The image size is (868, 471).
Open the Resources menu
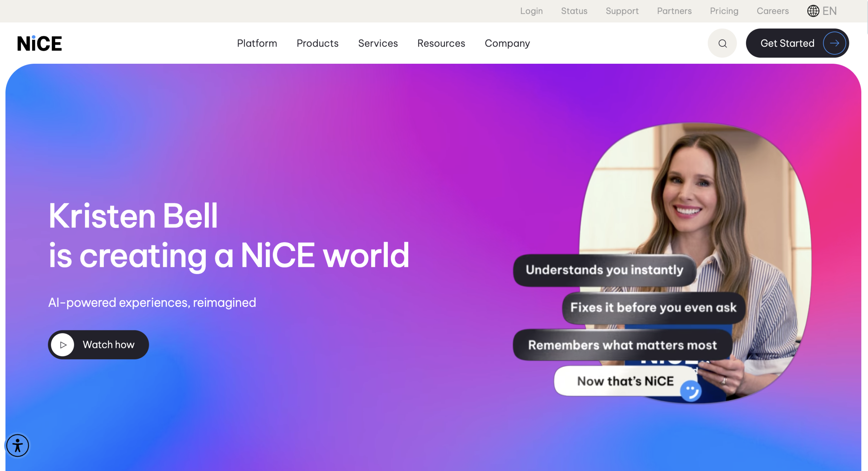click(x=441, y=43)
